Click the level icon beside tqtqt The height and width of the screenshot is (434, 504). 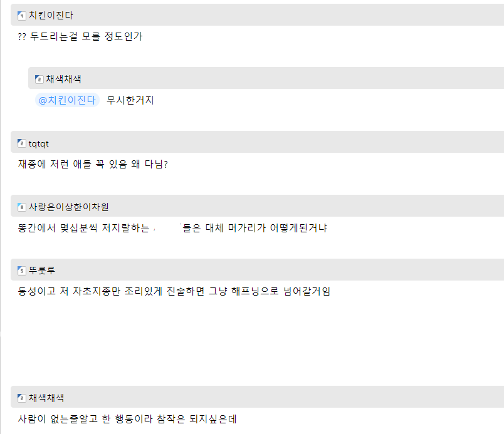(21, 143)
